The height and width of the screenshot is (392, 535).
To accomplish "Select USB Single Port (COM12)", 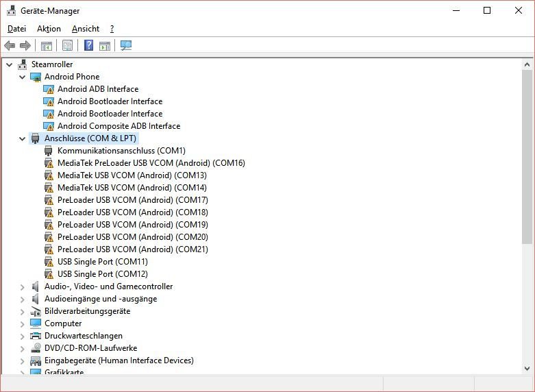I will (x=103, y=274).
